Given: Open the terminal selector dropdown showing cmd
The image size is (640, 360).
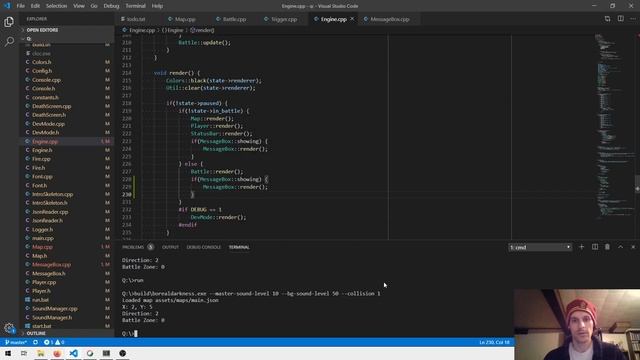Looking at the screenshot, I should (540, 247).
